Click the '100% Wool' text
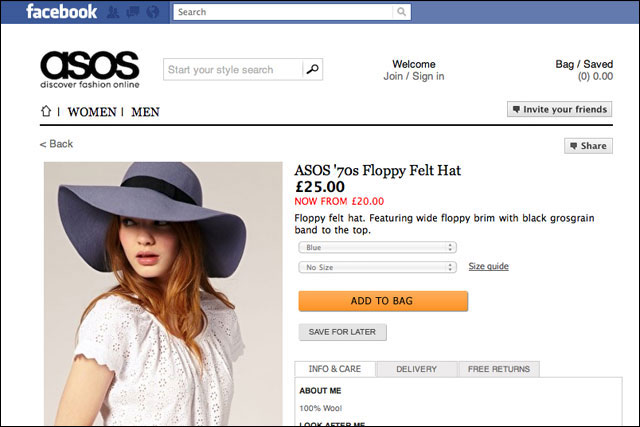This screenshot has width=640, height=427. tap(321, 408)
